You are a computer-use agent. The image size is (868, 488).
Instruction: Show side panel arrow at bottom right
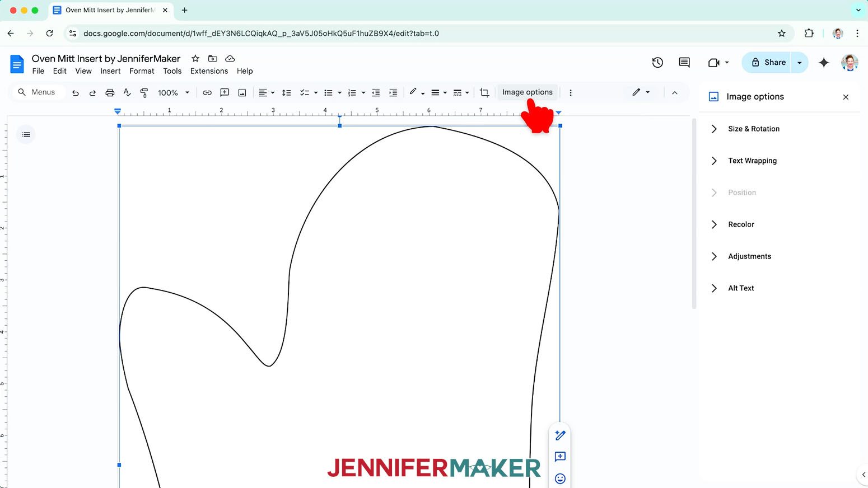[x=863, y=475]
